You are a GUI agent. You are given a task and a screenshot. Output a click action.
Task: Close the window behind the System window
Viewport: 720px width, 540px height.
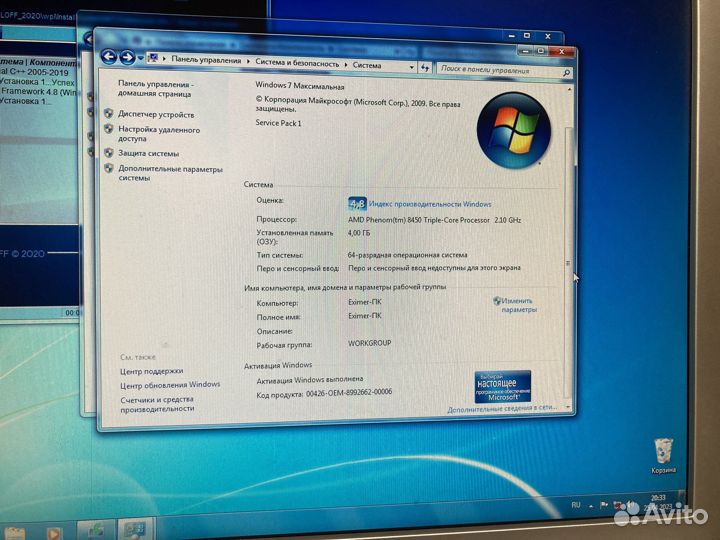click(547, 36)
